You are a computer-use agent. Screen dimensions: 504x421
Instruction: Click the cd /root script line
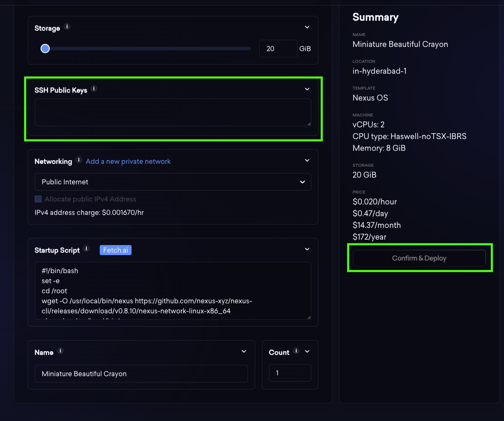(54, 291)
